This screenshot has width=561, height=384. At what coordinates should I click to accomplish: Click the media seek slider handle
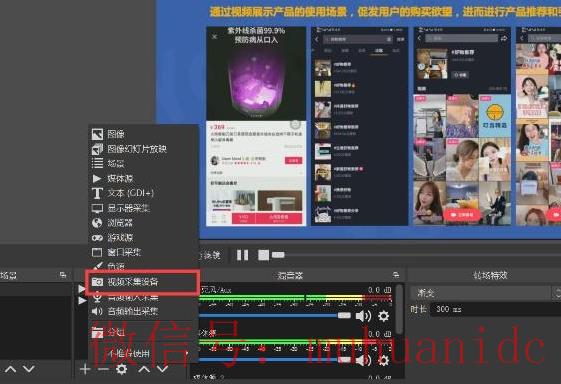pos(278,255)
